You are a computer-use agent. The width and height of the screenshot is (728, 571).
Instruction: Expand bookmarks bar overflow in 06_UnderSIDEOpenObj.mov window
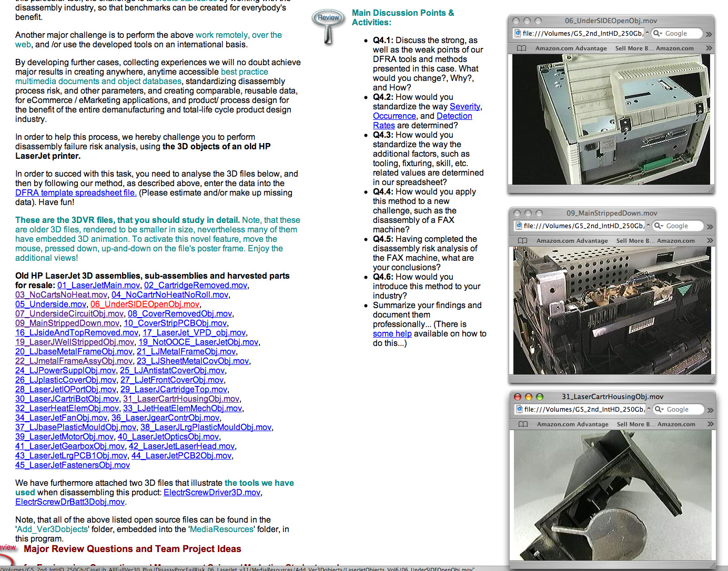pos(709,48)
